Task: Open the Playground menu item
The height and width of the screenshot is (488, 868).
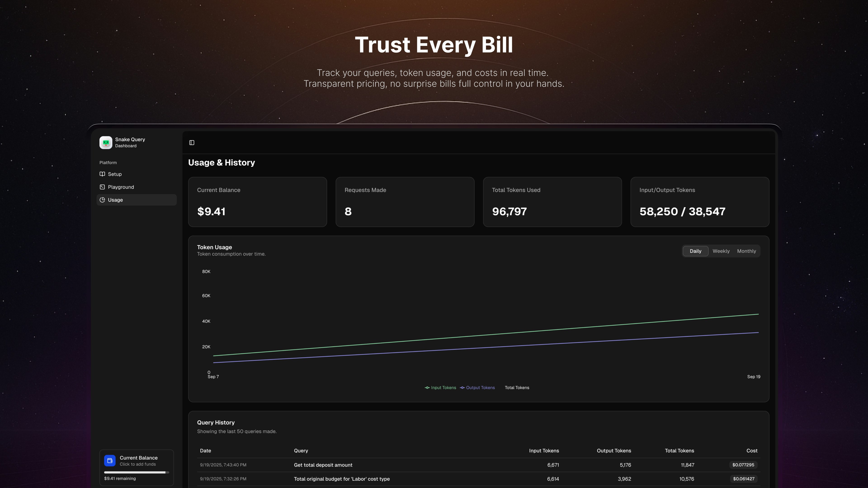Action: pyautogui.click(x=121, y=187)
